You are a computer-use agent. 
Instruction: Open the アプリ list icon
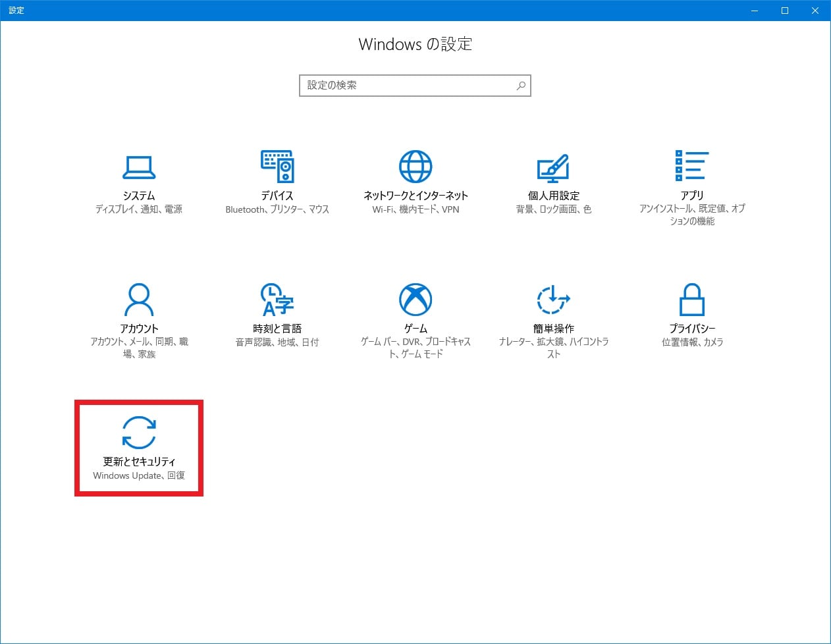[x=692, y=165]
